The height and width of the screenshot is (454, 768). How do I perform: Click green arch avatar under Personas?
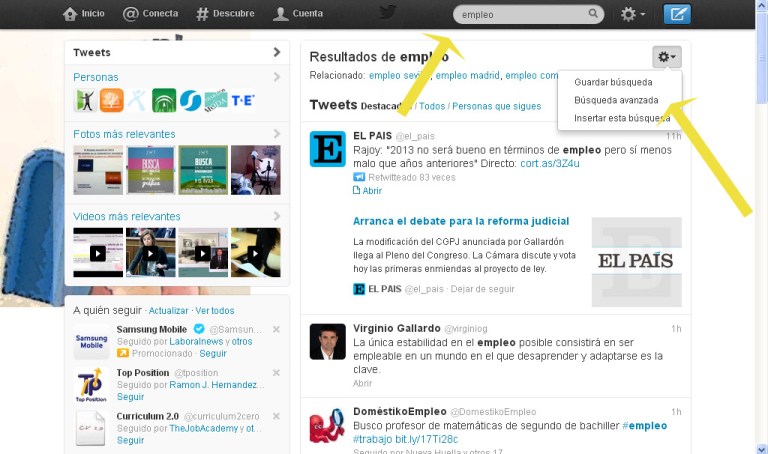click(164, 100)
